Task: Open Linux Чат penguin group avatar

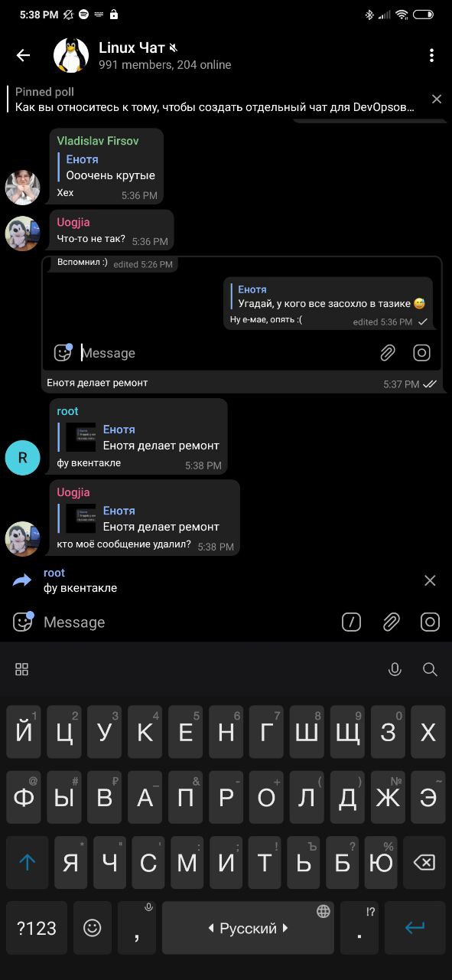Action: point(70,55)
